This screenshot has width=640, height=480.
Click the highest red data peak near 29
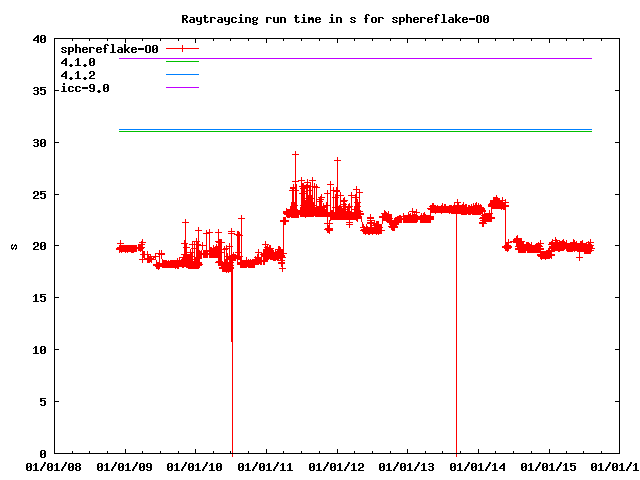295,155
